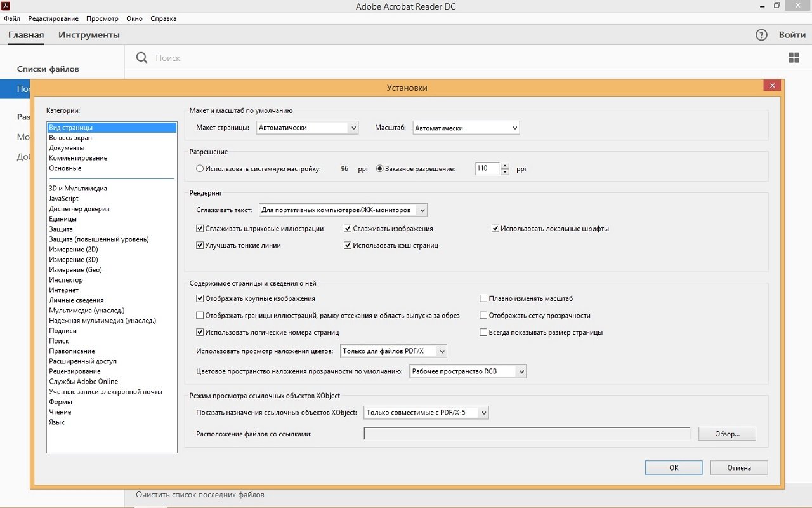
Task: Toggle Использовать локальные шрифты checkbox
Action: pos(495,229)
